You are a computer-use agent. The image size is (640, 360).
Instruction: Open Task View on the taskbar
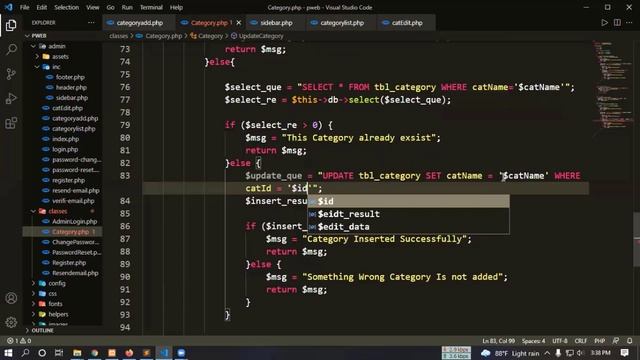(59, 353)
